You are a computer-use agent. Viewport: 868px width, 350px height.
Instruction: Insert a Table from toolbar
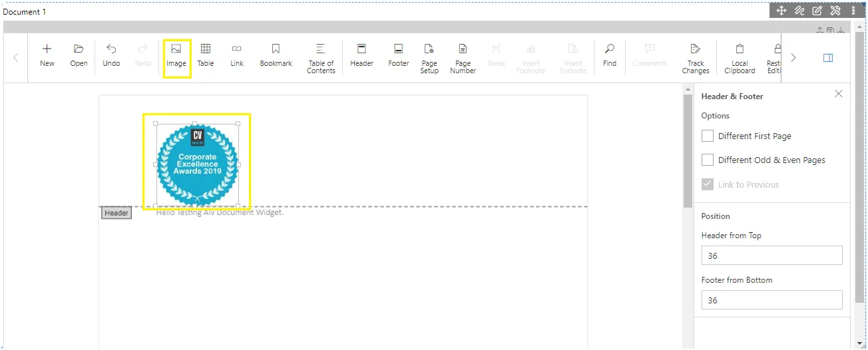tap(206, 56)
